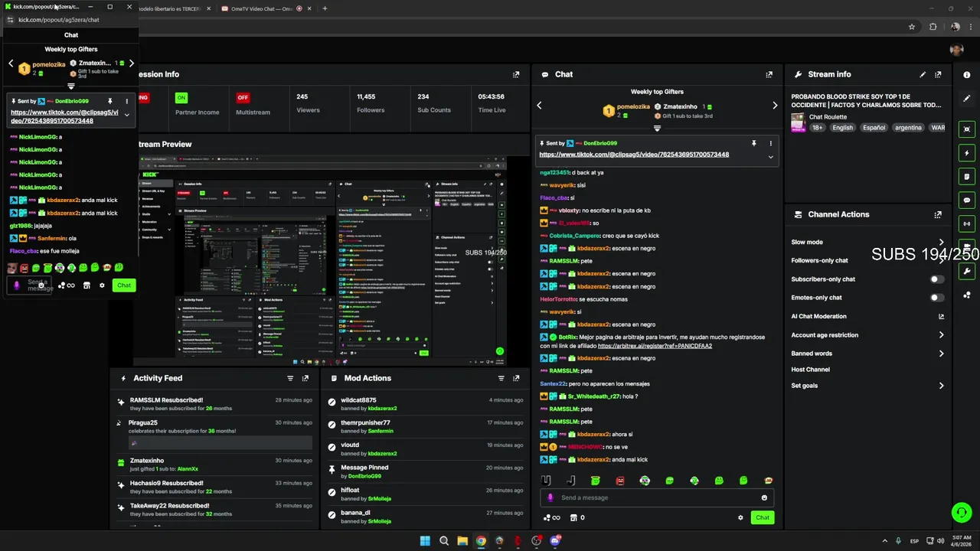Expand Set goals settings
This screenshot has height=551, width=980.
941,386
